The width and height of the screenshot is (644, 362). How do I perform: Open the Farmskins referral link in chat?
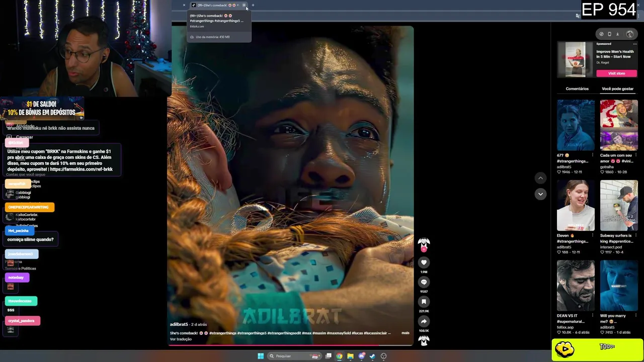[81, 169]
